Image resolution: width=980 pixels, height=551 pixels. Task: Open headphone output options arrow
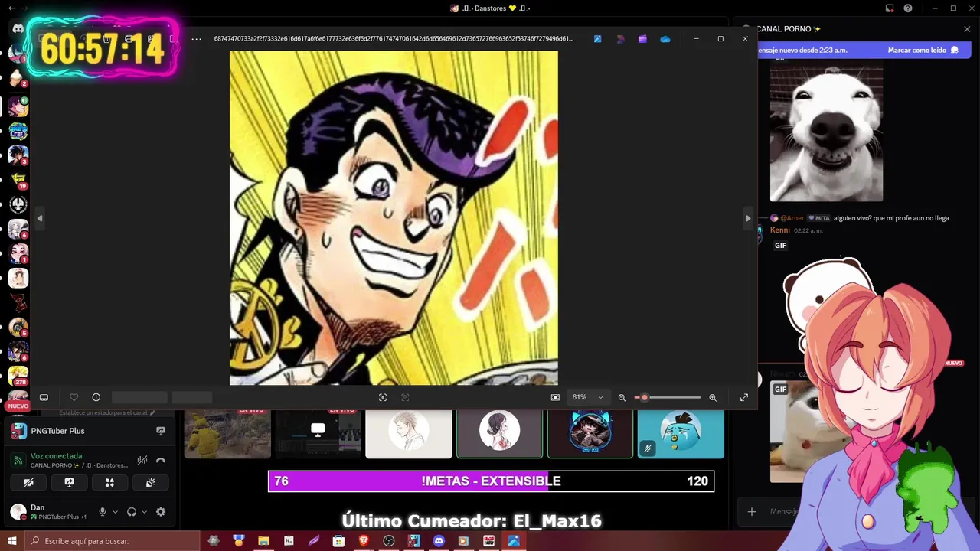[144, 512]
